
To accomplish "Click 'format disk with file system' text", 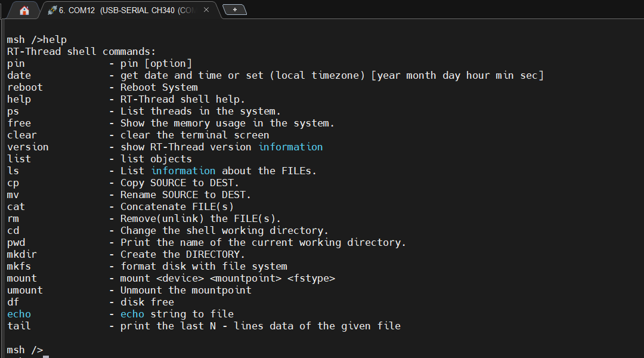I will click(x=204, y=266).
